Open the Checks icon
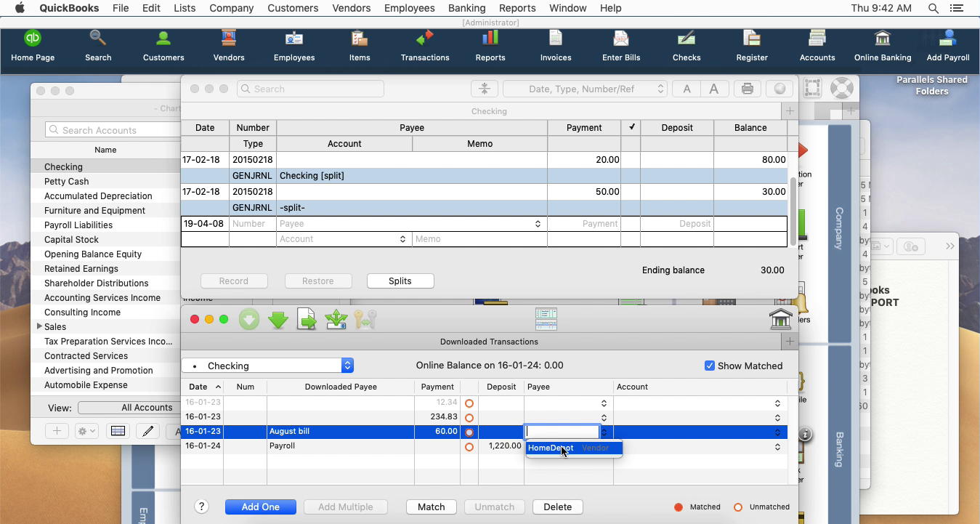 coord(687,46)
